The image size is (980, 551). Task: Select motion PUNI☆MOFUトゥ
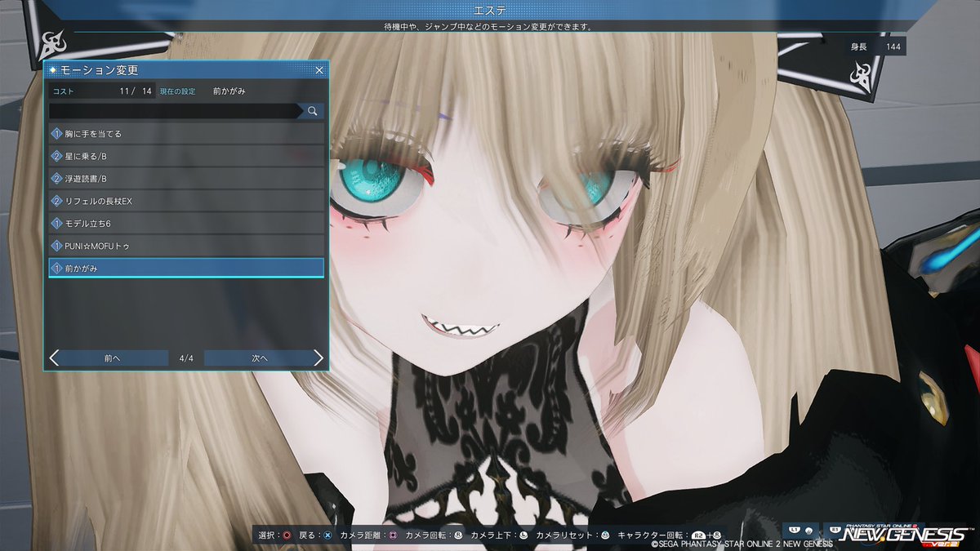click(186, 246)
